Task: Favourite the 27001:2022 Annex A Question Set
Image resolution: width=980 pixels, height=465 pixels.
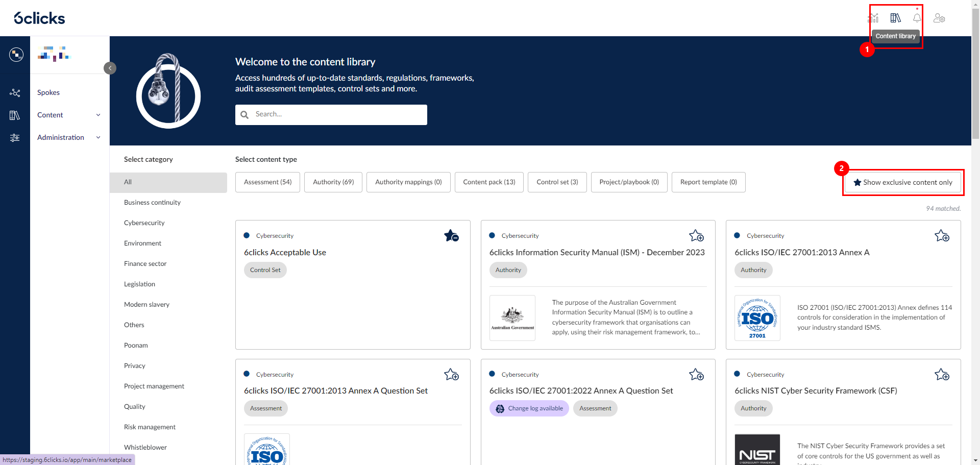Action: pos(696,375)
